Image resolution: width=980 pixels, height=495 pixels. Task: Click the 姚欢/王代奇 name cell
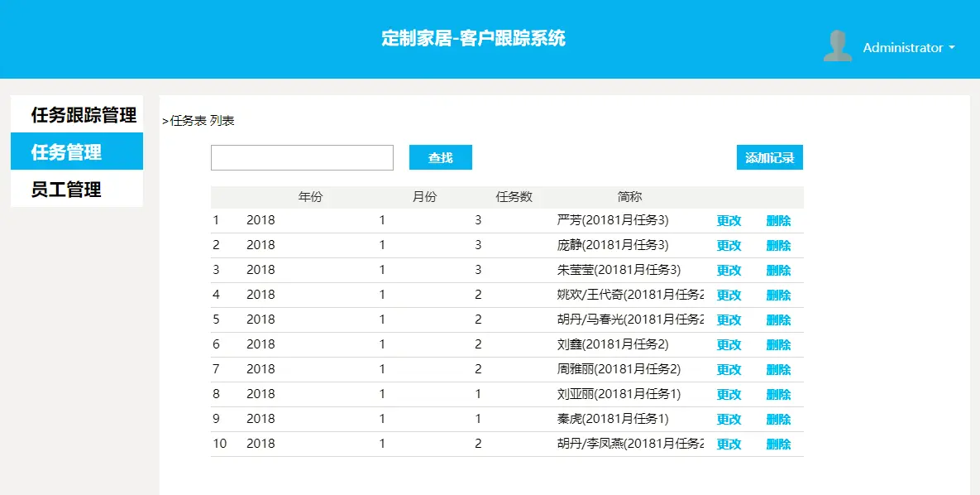tap(631, 295)
